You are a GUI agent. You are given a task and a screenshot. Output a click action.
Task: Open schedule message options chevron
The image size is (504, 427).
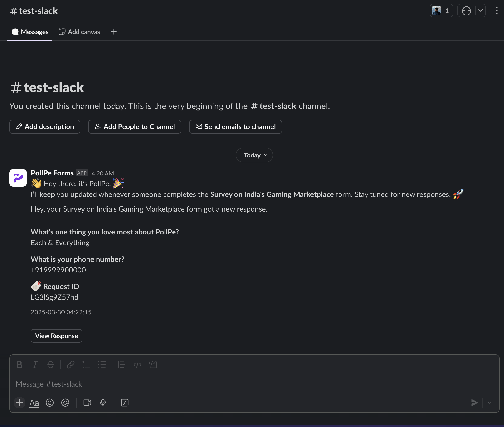coord(489,403)
